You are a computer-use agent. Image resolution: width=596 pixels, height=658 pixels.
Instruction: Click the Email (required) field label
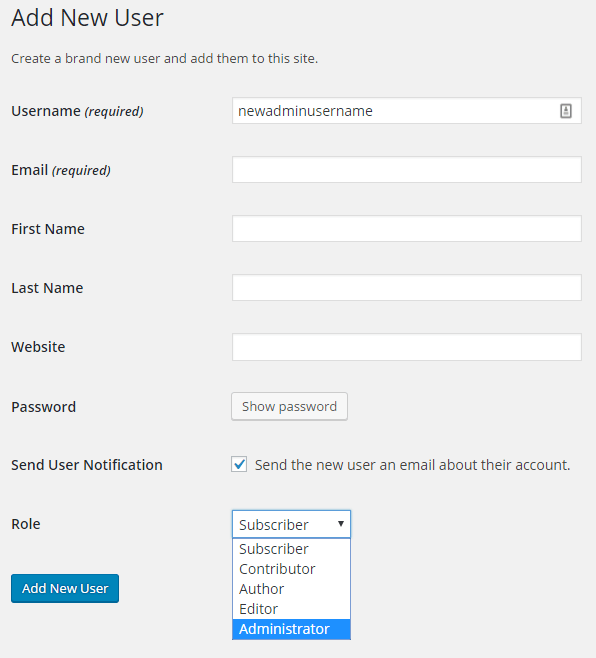(61, 170)
